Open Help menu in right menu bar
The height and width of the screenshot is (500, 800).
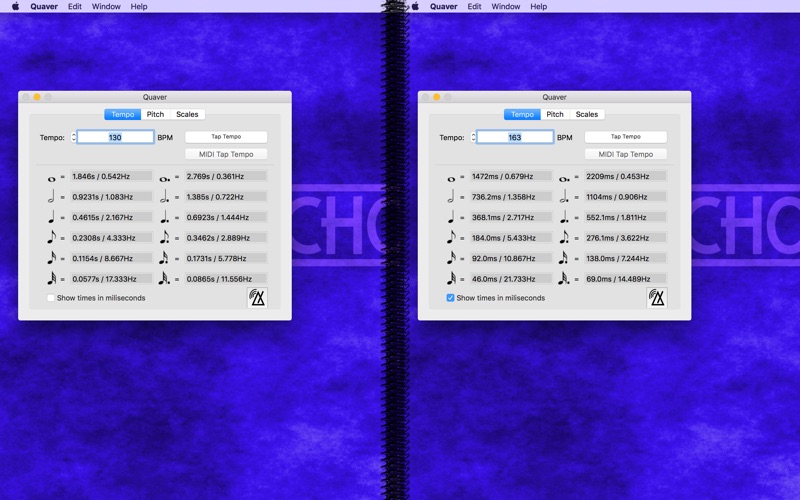click(x=538, y=6)
